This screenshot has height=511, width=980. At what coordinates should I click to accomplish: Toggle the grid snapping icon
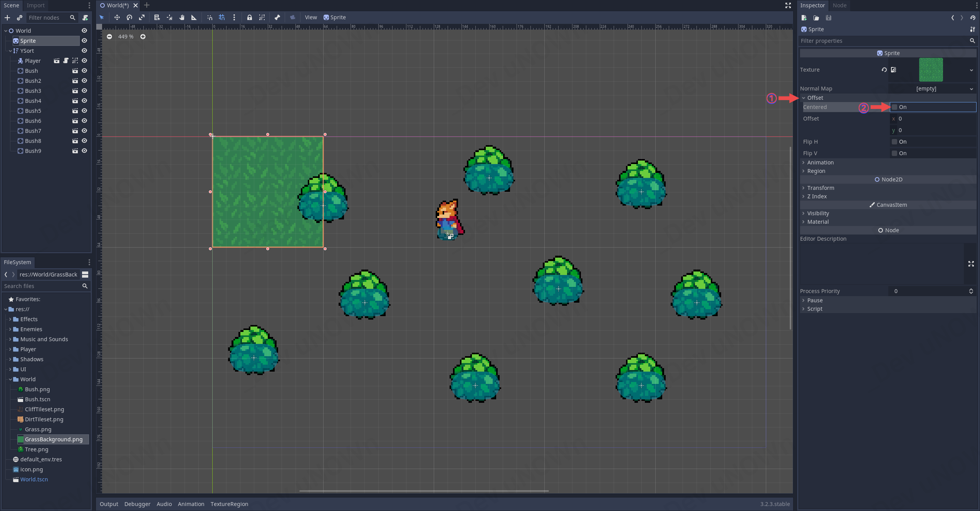pyautogui.click(x=222, y=17)
